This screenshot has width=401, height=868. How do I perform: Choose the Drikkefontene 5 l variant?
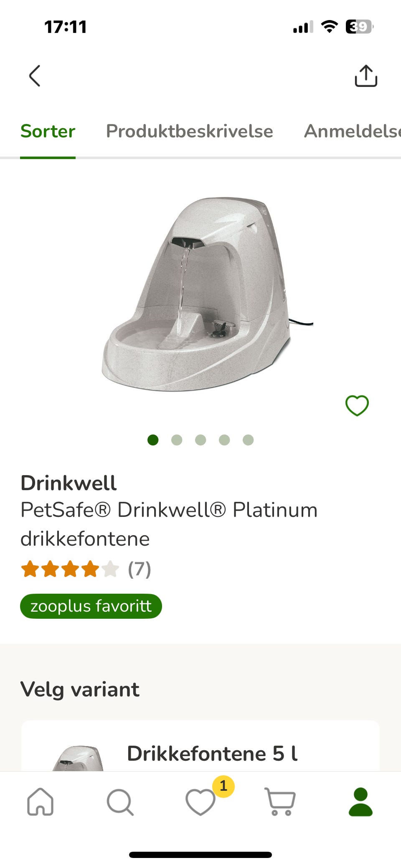coord(200,746)
